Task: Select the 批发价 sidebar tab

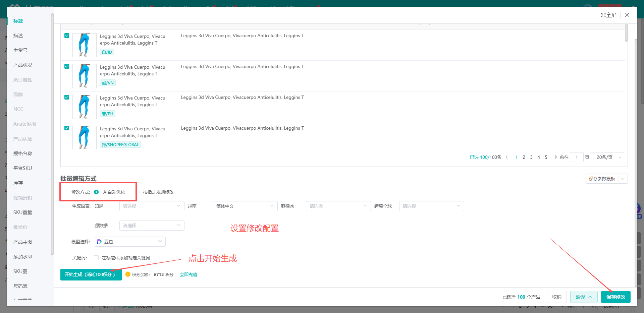Action: pyautogui.click(x=20, y=227)
